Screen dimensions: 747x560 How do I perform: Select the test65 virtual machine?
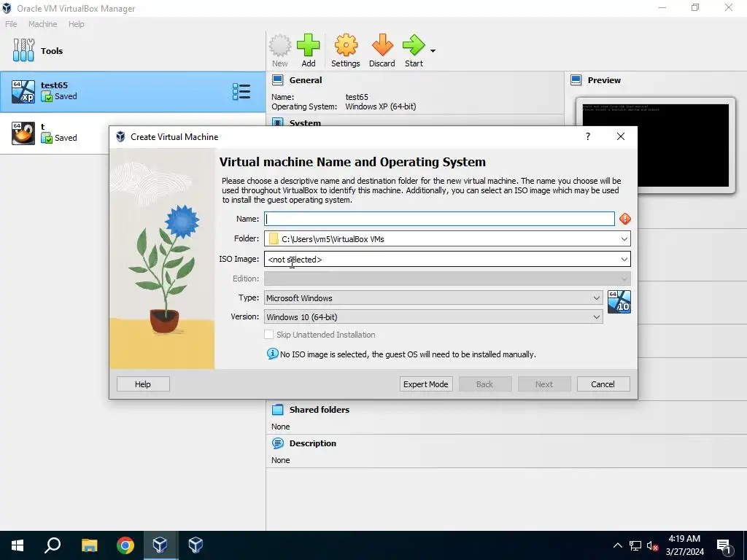tap(133, 91)
